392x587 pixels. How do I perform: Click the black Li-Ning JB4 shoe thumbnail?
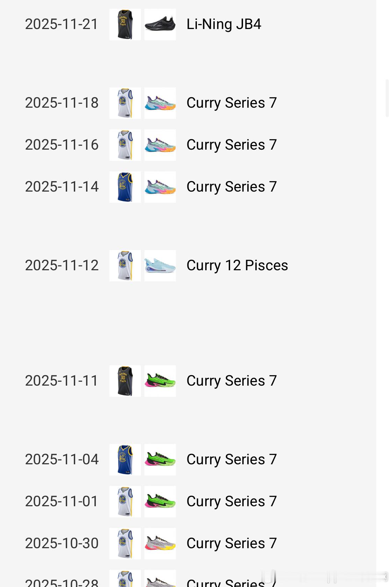pyautogui.click(x=160, y=24)
